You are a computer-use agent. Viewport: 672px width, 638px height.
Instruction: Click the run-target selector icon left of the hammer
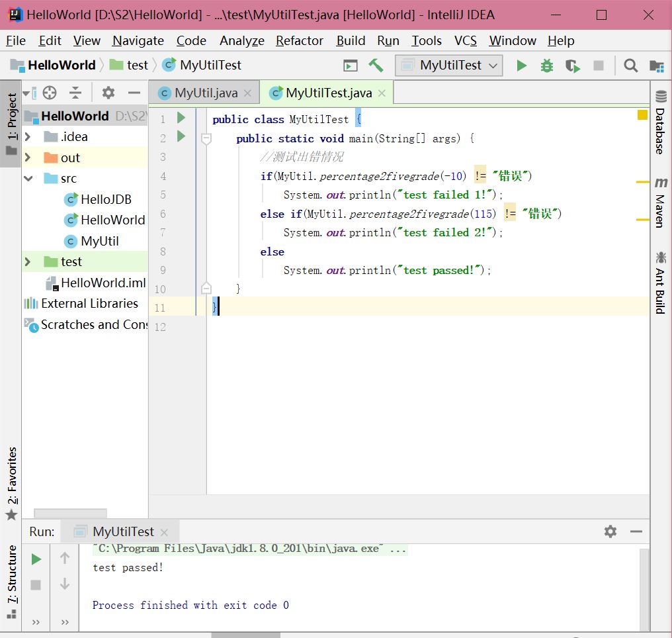point(350,66)
